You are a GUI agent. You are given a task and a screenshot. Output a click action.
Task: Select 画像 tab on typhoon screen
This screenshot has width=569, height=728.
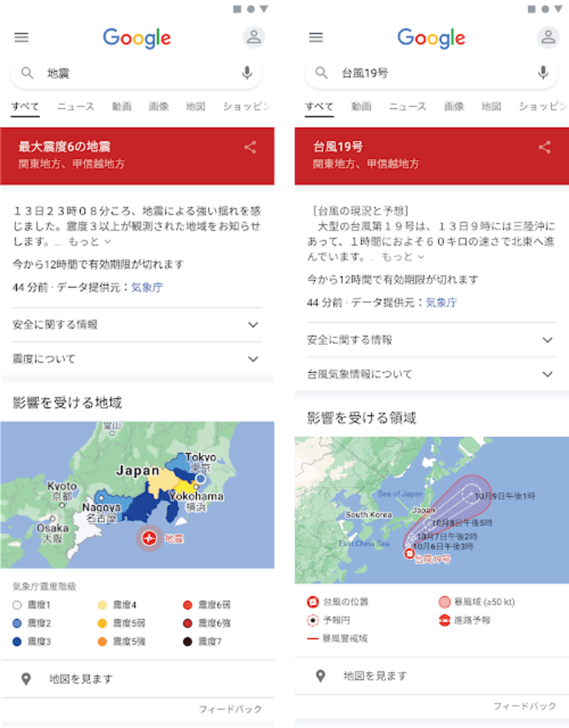(x=454, y=106)
